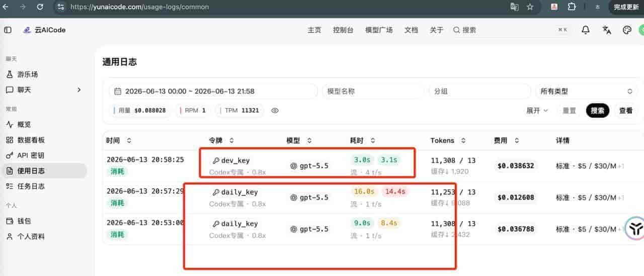
Task: Reload the page with the refresh icon
Action: pyautogui.click(x=40, y=7)
